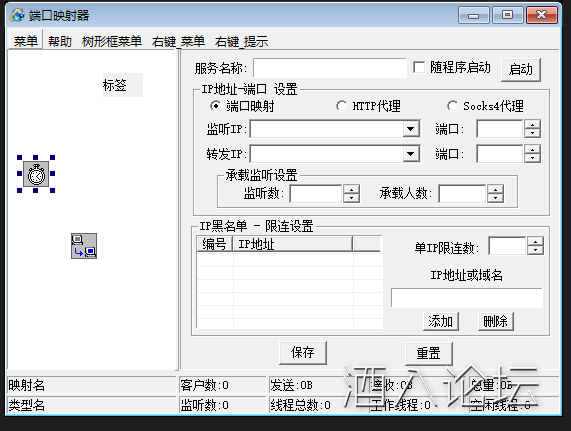The width and height of the screenshot is (571, 431).
Task: Decrease 承载人数 using its down arrow
Action: click(496, 198)
